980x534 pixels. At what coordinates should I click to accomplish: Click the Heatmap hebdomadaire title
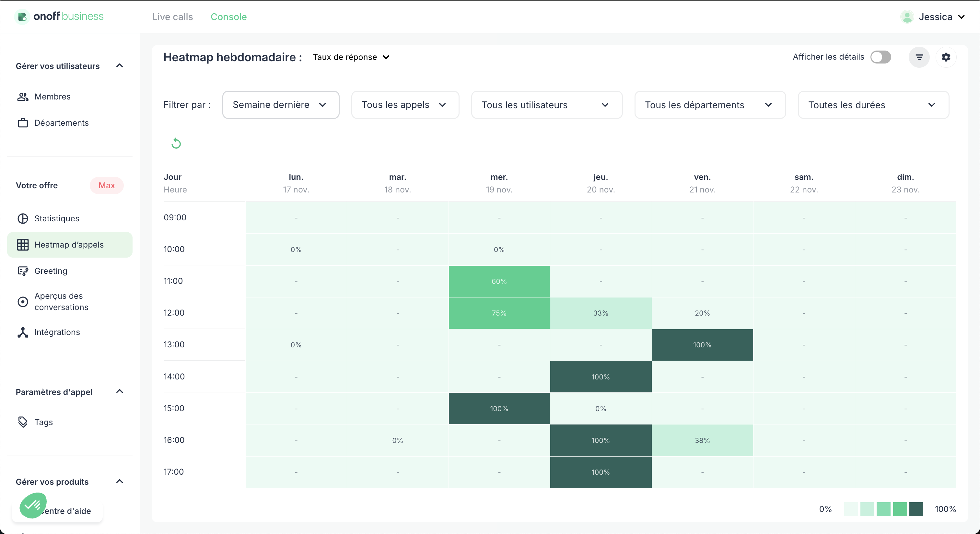click(232, 57)
